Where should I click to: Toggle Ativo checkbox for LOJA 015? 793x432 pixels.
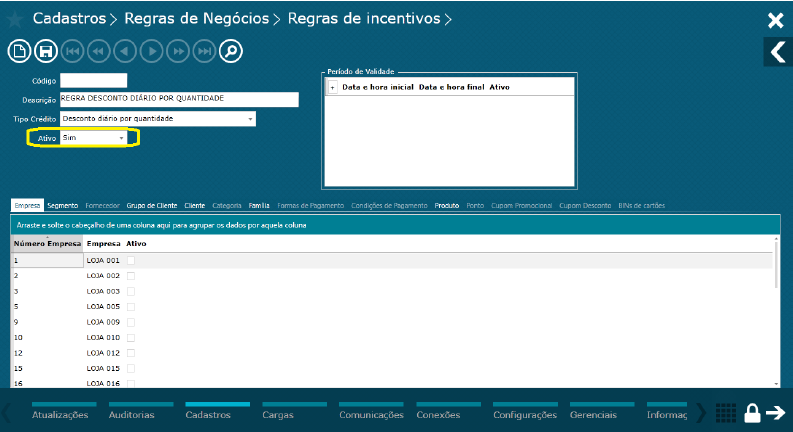coord(131,368)
